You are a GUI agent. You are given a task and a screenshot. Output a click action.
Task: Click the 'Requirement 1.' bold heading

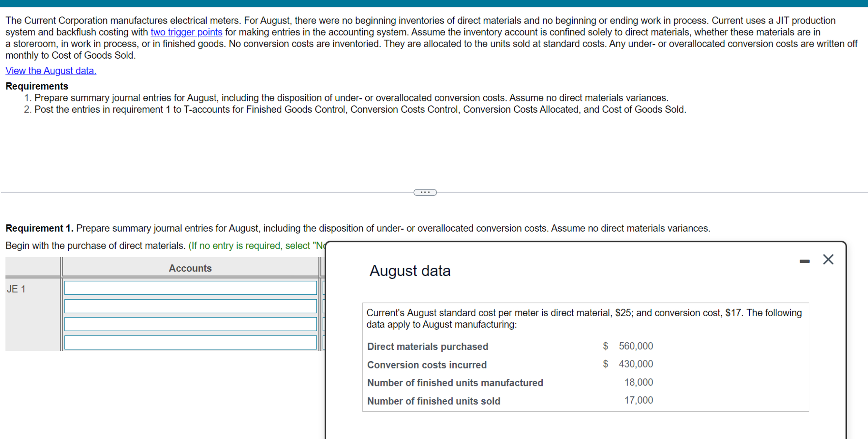(39, 228)
